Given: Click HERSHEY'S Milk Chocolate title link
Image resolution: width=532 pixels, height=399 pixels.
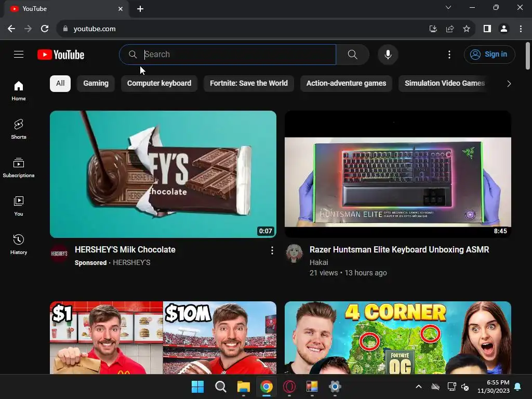Looking at the screenshot, I should (125, 250).
